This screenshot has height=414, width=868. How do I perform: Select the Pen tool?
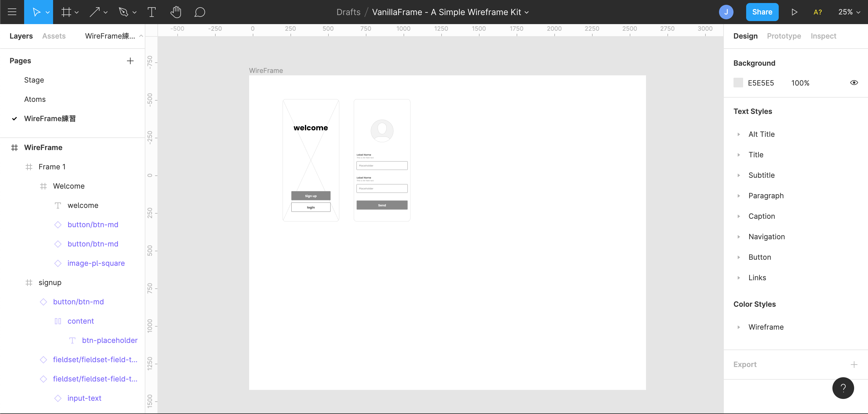(123, 12)
